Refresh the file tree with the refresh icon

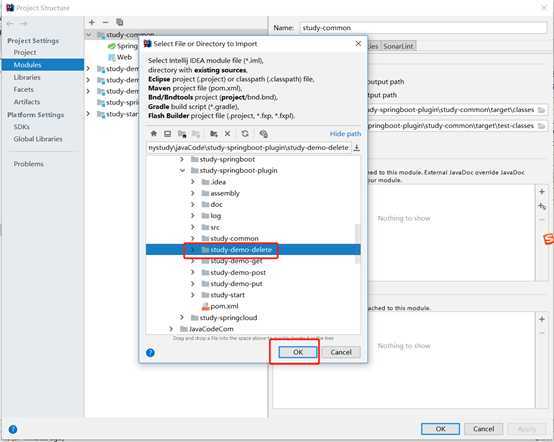click(245, 134)
